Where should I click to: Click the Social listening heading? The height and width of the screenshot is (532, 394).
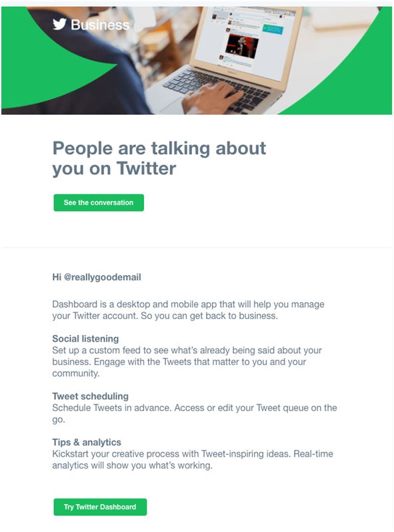pos(85,338)
